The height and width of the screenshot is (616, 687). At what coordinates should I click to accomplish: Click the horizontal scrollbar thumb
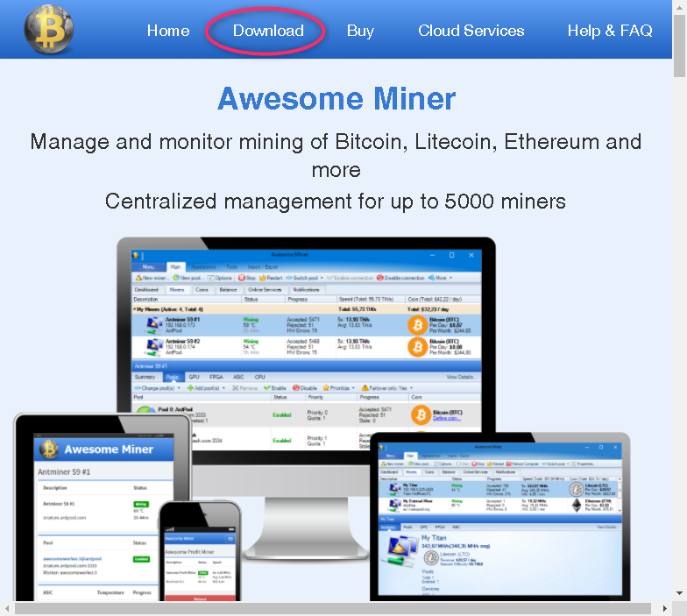tap(333, 608)
